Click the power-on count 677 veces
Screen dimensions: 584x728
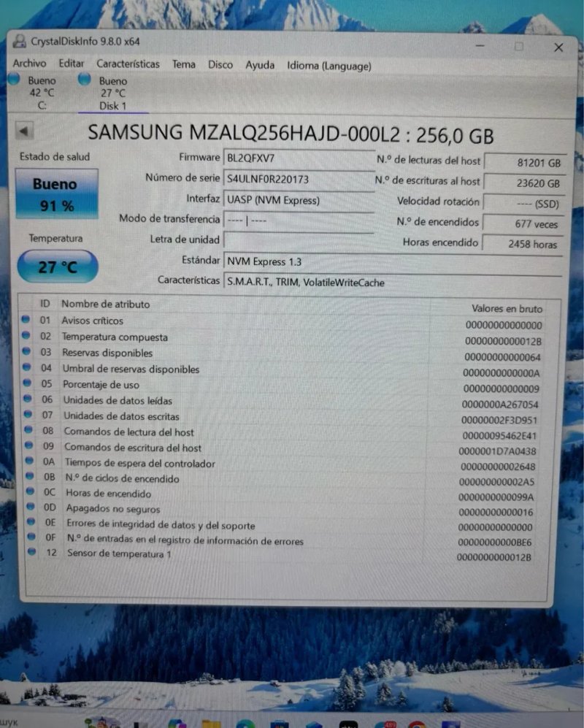pos(523,223)
